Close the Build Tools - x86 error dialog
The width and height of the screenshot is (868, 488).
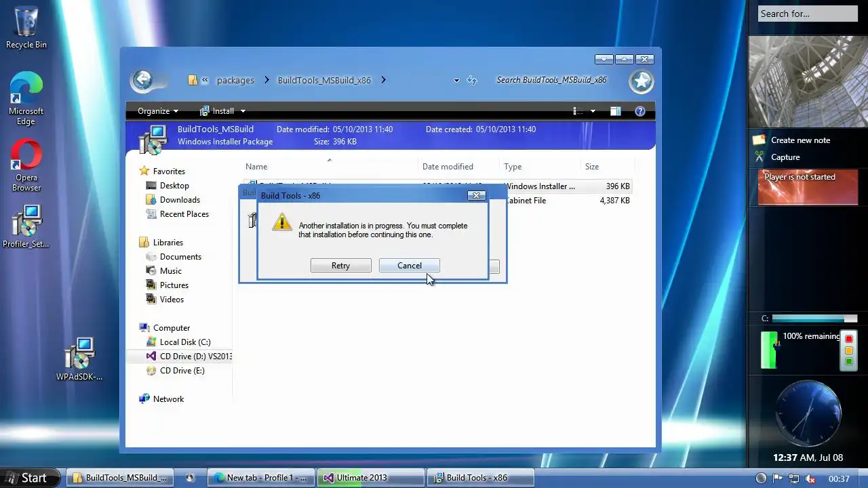pyautogui.click(x=477, y=195)
